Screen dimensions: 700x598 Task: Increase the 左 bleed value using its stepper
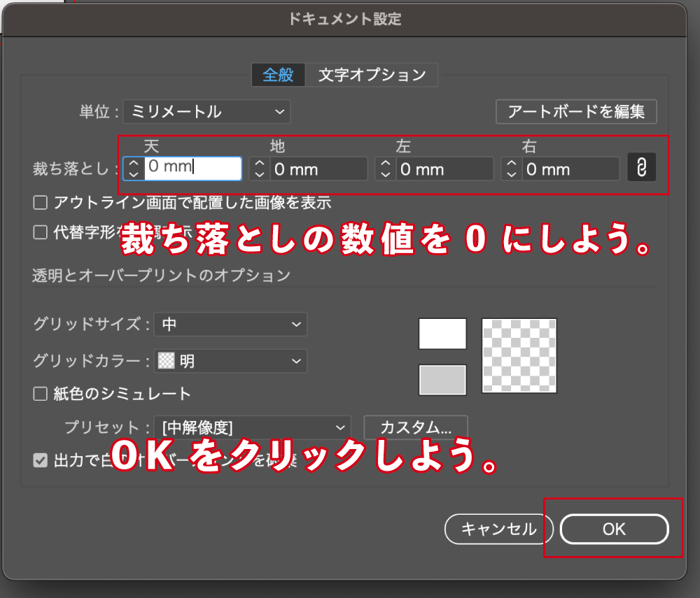(384, 164)
